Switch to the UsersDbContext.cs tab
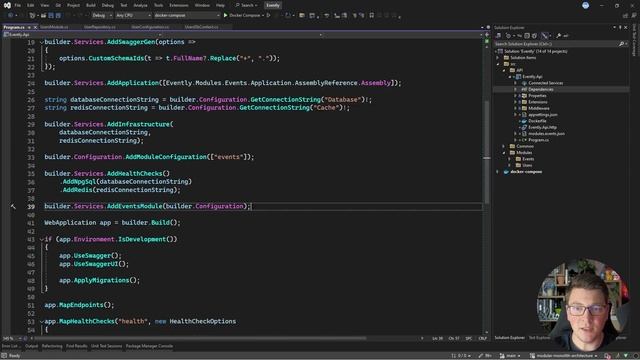This screenshot has height=360, width=640. pyautogui.click(x=201, y=27)
